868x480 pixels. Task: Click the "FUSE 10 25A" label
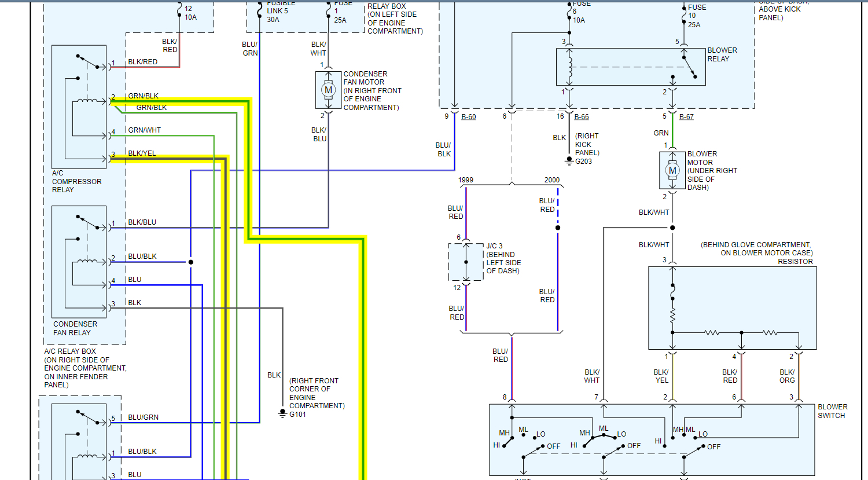click(x=697, y=16)
